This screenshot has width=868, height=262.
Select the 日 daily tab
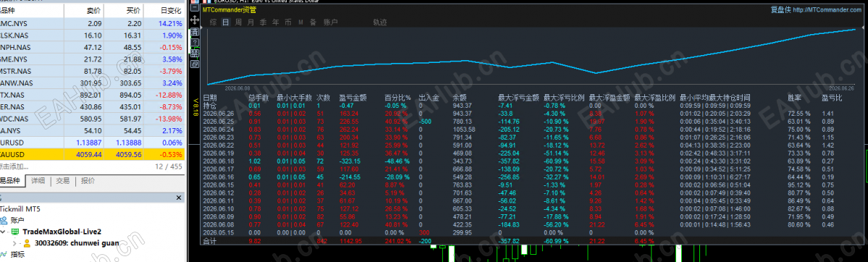pos(225,22)
